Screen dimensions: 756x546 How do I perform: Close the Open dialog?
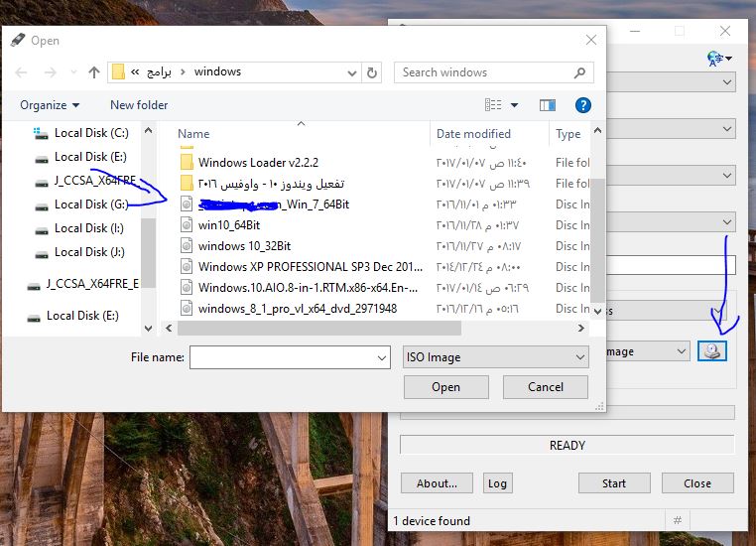[x=591, y=40]
